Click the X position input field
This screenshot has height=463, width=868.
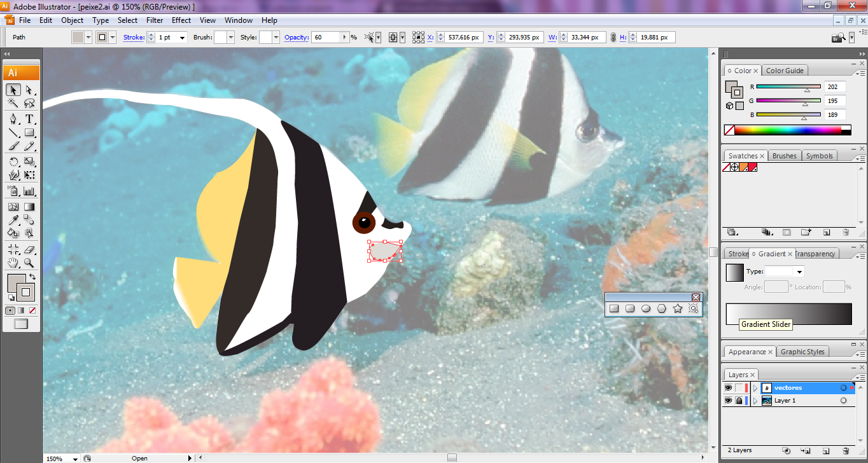[x=463, y=38]
